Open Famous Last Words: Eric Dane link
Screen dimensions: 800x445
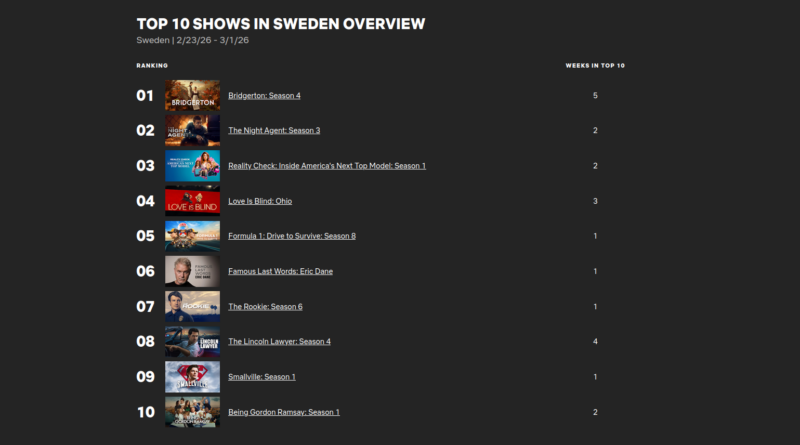280,271
